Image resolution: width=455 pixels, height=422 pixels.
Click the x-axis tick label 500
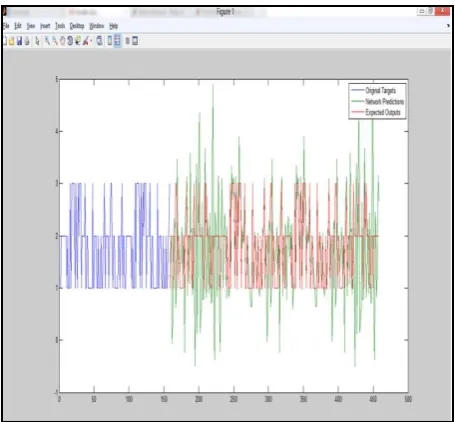point(408,399)
